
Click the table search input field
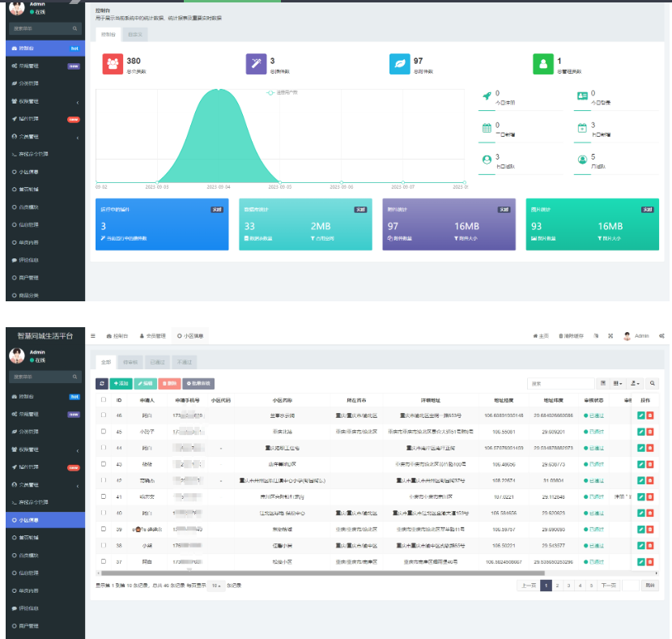(560, 383)
